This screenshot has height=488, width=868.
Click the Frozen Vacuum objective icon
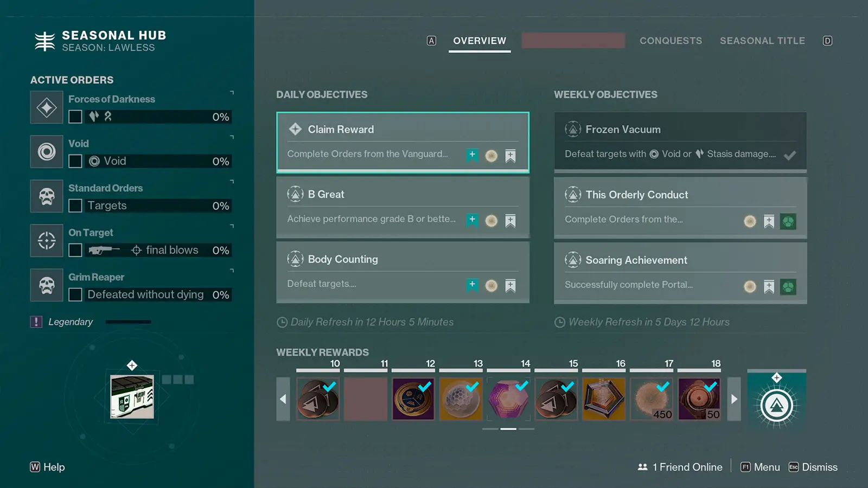point(573,129)
